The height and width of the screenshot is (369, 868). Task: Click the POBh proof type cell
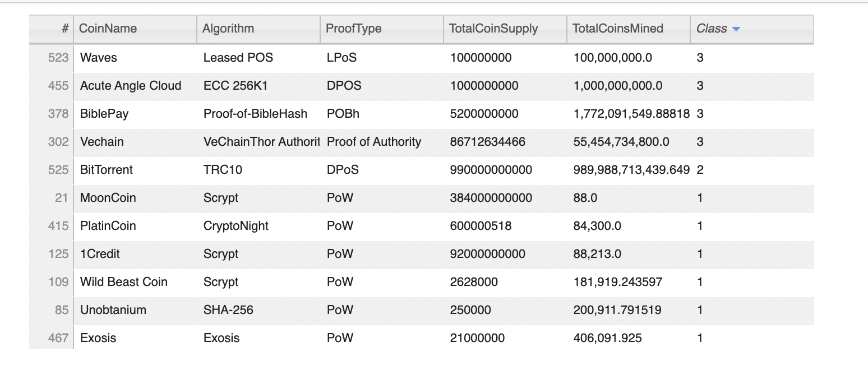tap(382, 114)
